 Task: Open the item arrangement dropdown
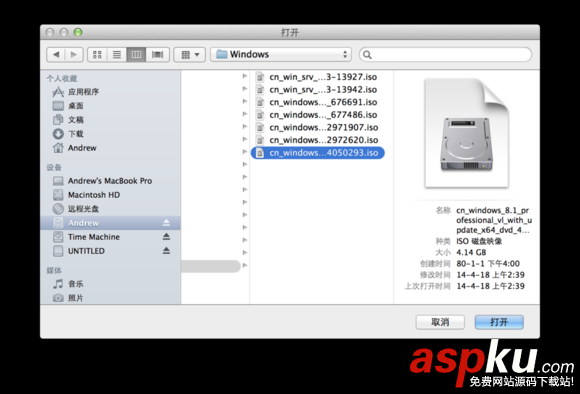(x=190, y=55)
